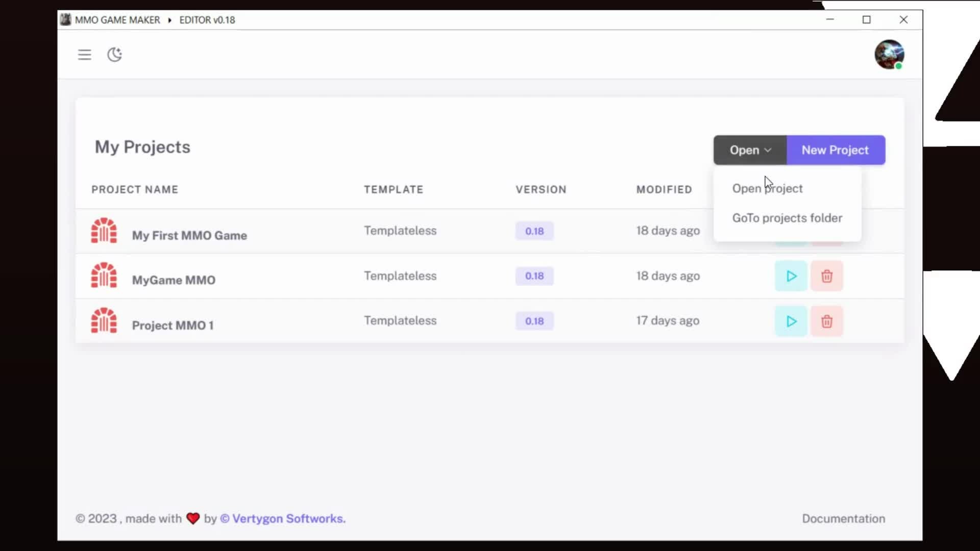Viewport: 980px width, 551px height.
Task: Toggle dark mode moon icon
Action: (114, 55)
